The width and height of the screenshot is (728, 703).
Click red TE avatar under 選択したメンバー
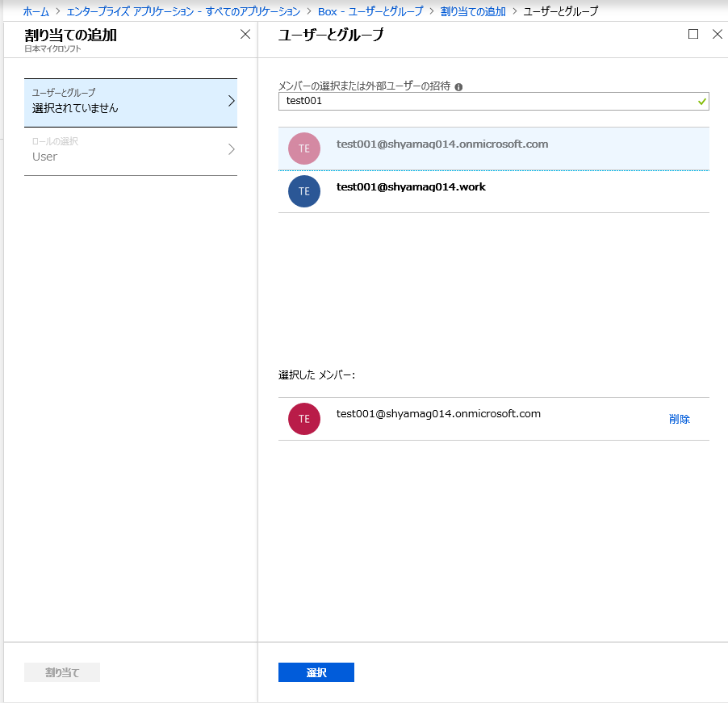tap(304, 419)
